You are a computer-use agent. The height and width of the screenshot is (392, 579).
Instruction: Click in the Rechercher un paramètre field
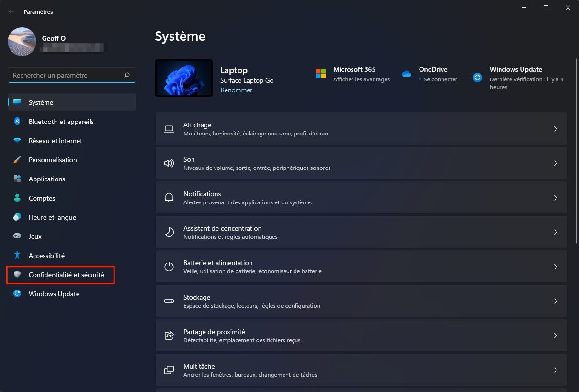pyautogui.click(x=72, y=75)
